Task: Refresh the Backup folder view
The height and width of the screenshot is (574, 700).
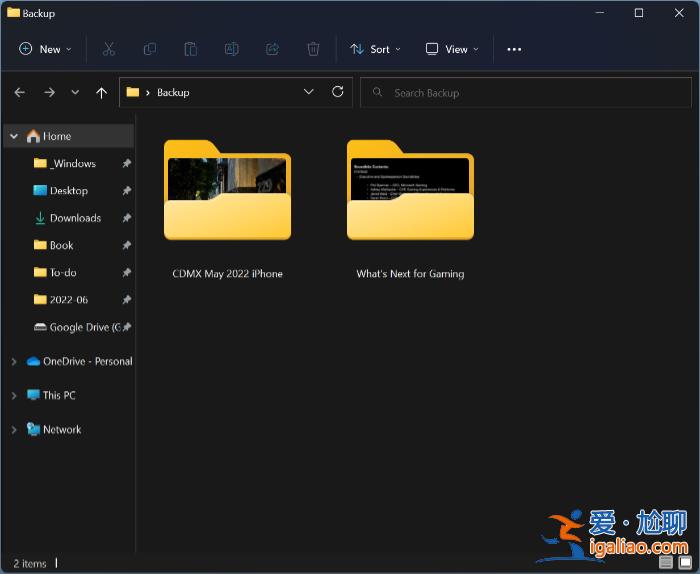Action: (x=338, y=92)
